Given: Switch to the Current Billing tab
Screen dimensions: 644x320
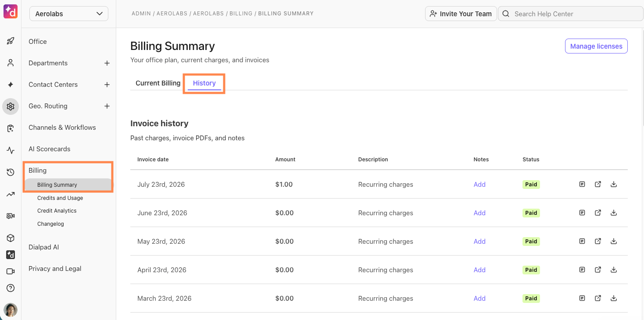Looking at the screenshot, I should [x=158, y=83].
